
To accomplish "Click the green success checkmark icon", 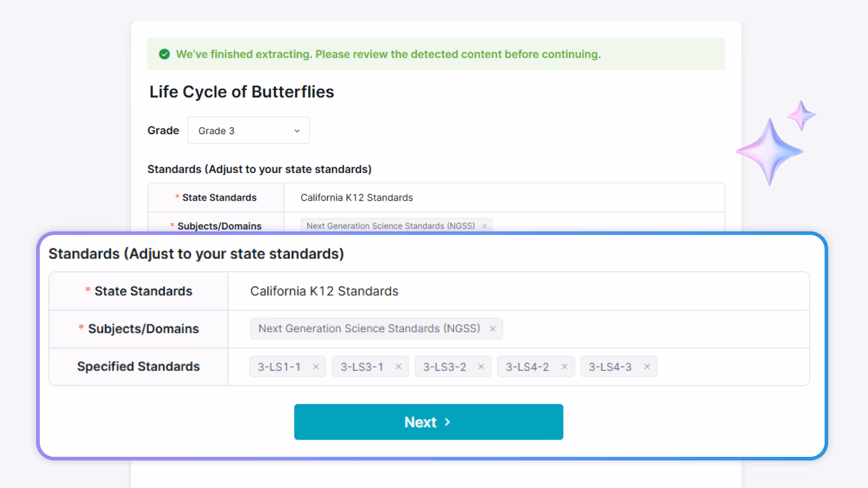I will tap(165, 54).
